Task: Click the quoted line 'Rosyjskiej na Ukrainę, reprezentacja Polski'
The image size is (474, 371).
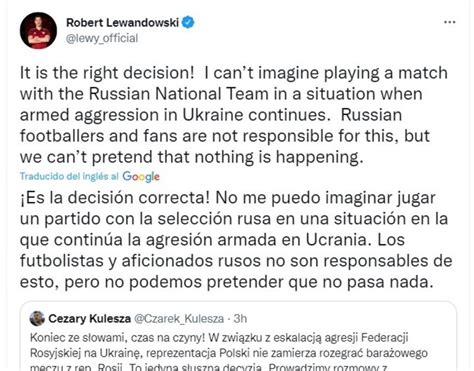Action: (x=229, y=353)
